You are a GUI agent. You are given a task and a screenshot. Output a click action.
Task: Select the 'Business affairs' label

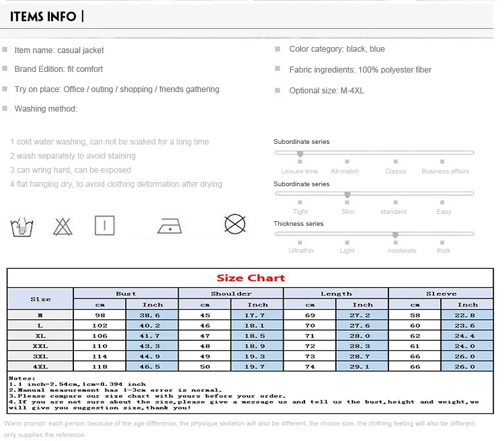(445, 171)
